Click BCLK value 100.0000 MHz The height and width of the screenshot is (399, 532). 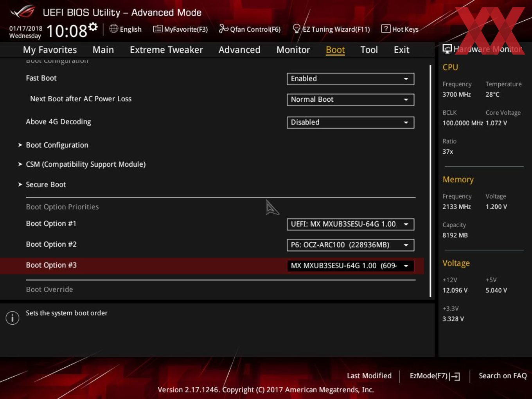click(x=463, y=123)
